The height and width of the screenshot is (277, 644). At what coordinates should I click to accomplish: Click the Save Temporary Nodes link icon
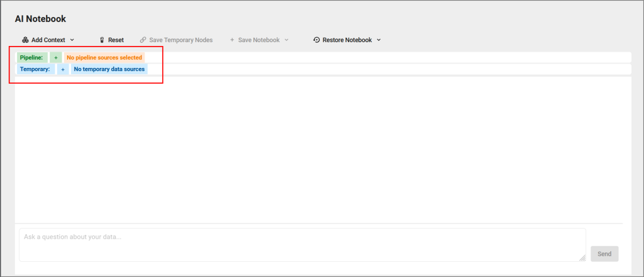coord(143,40)
